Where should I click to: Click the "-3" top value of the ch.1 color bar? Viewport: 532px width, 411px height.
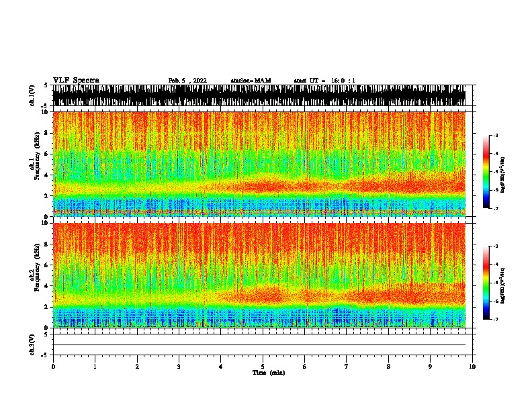496,135
